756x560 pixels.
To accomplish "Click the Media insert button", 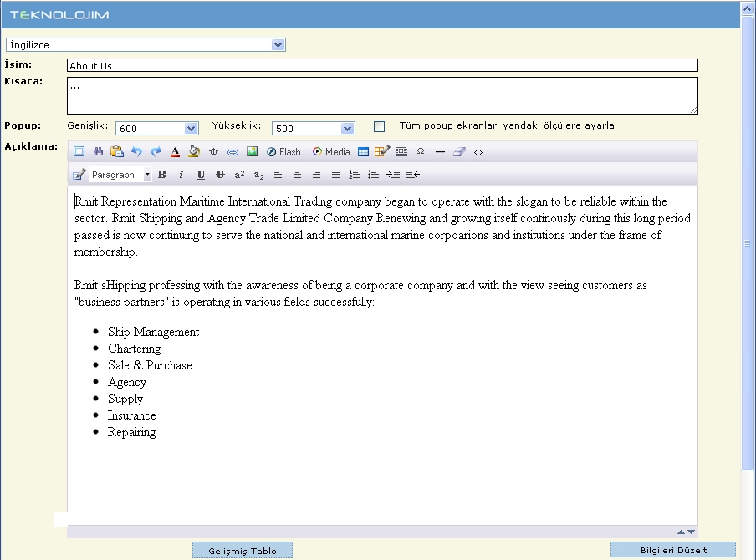I will (331, 152).
